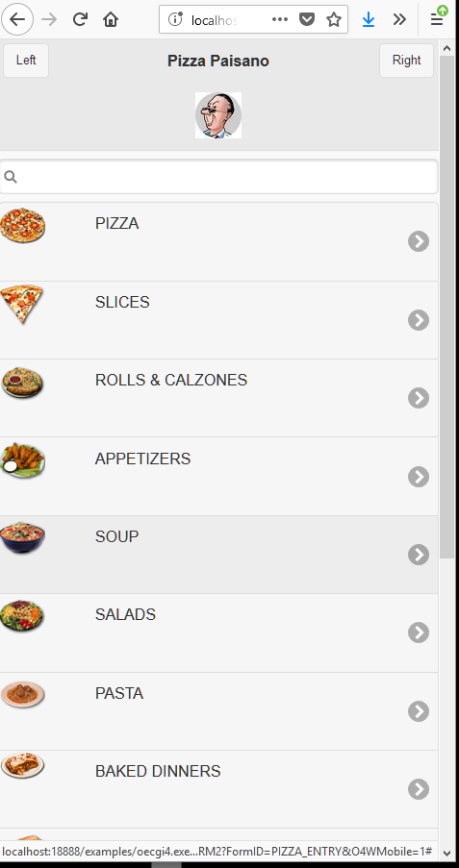The height and width of the screenshot is (868, 459).
Task: Click the appetizers wings thumbnail image
Action: click(22, 460)
